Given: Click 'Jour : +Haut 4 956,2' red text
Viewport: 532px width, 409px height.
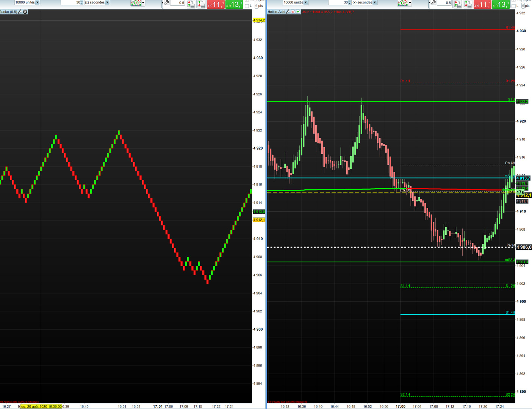Looking at the screenshot, I should pos(317,12).
